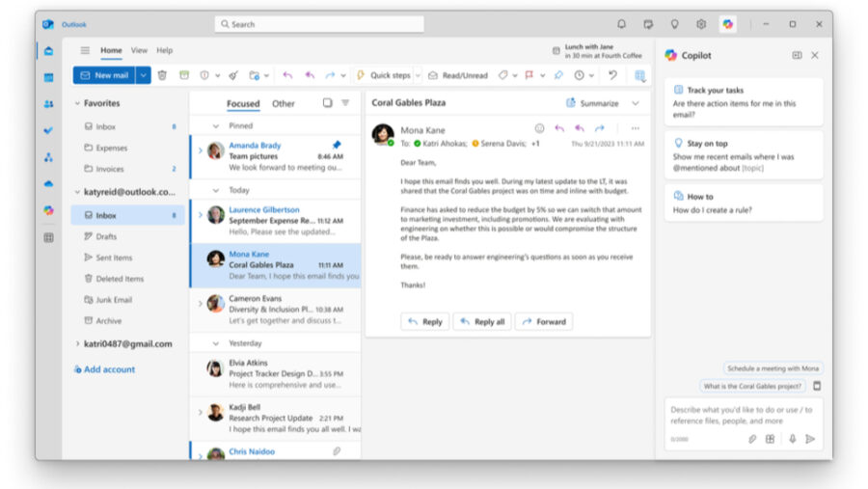Click the Forward button below message
This screenshot has width=868, height=489.
point(544,322)
